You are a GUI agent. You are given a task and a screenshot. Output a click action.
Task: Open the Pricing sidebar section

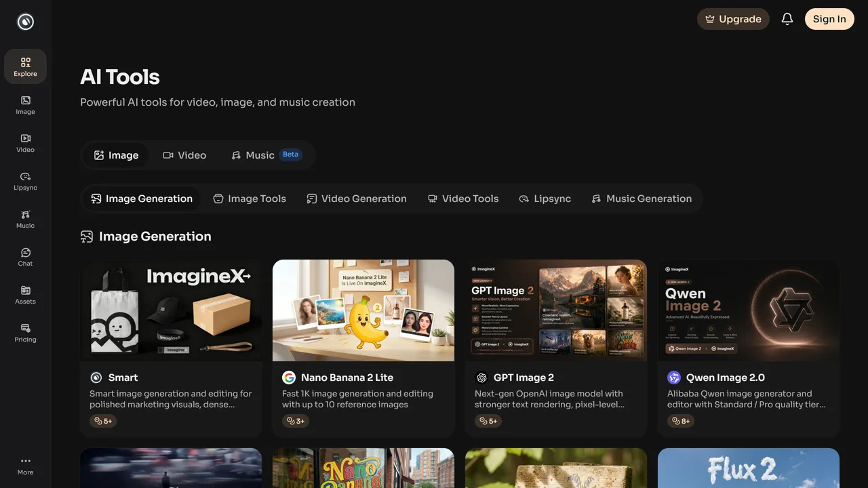click(x=25, y=332)
